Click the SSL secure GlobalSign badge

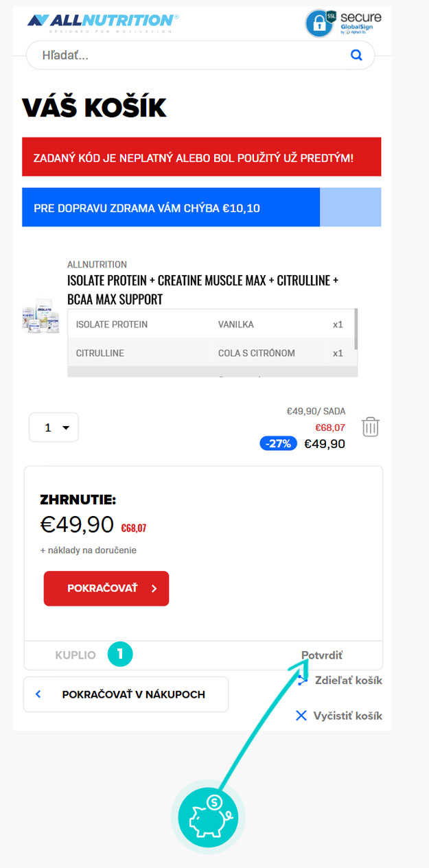344,22
